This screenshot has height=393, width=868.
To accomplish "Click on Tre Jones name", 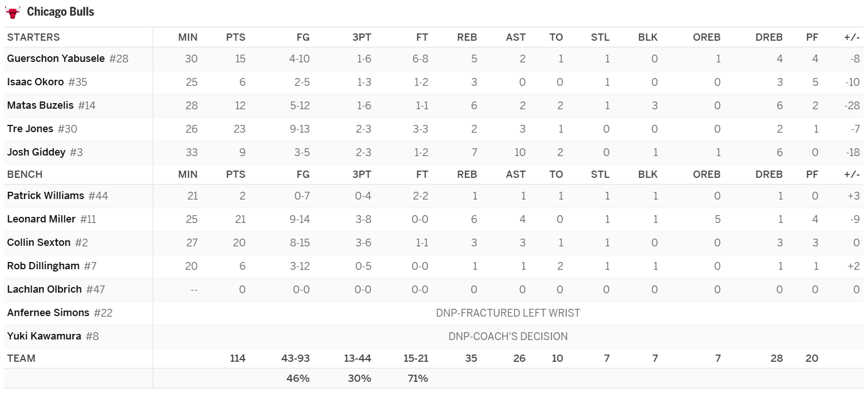I will [x=30, y=129].
